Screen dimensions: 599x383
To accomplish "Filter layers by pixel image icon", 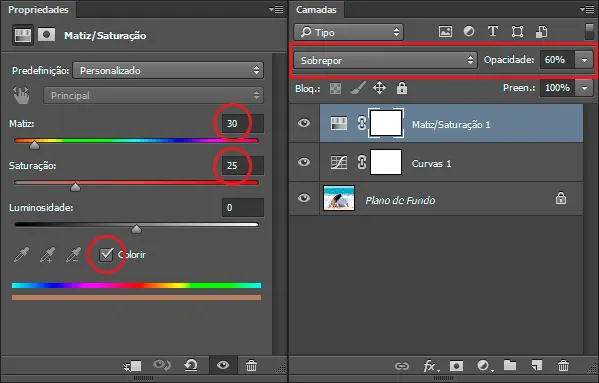I will point(445,32).
